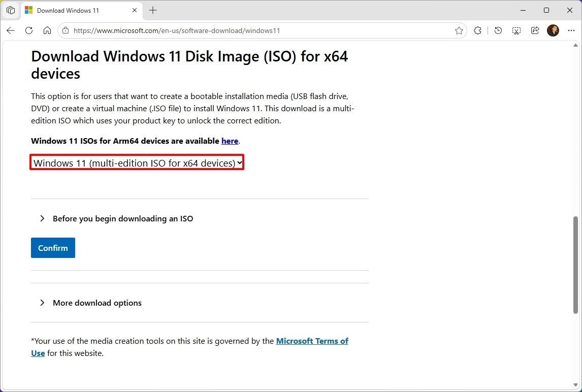Open the browser home page
Screen dimensions: 582x392
click(x=47, y=30)
